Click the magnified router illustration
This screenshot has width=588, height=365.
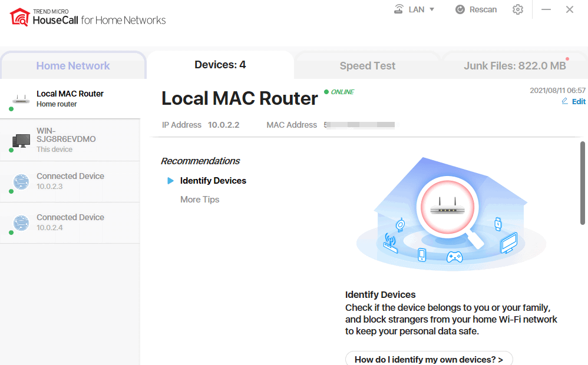point(445,209)
